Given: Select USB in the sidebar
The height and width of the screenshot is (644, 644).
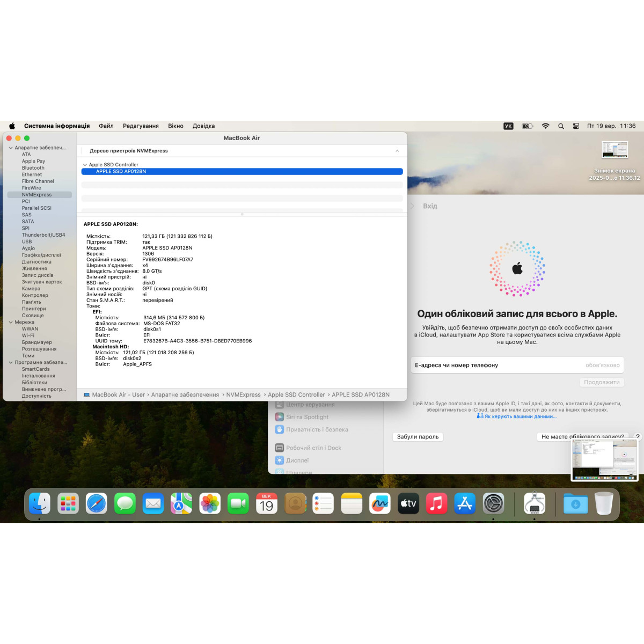Looking at the screenshot, I should click(x=27, y=241).
